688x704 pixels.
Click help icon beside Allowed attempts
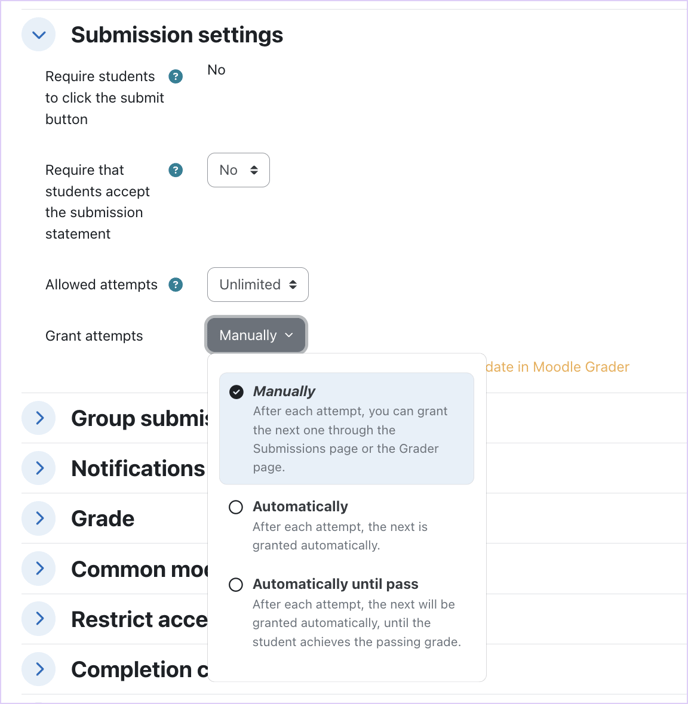click(x=176, y=285)
